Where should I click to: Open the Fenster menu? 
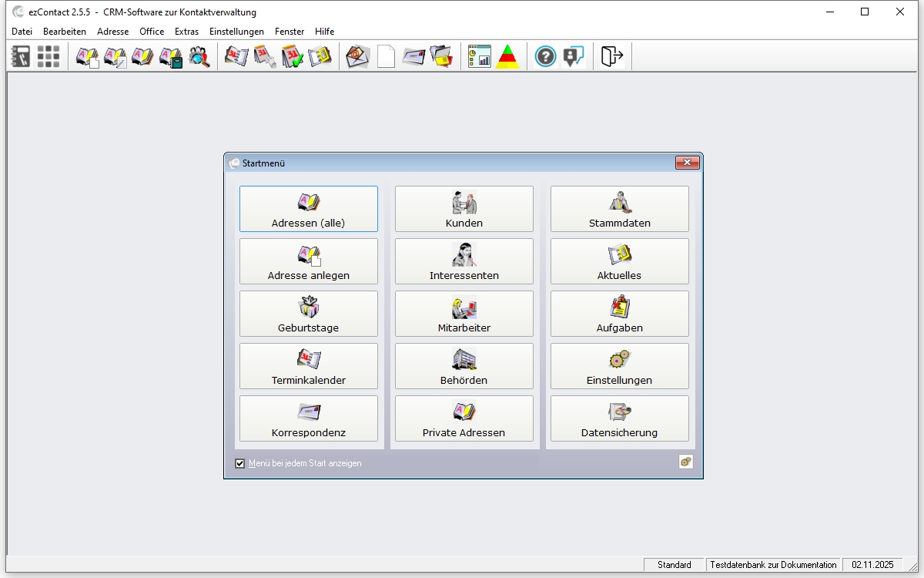tap(290, 32)
